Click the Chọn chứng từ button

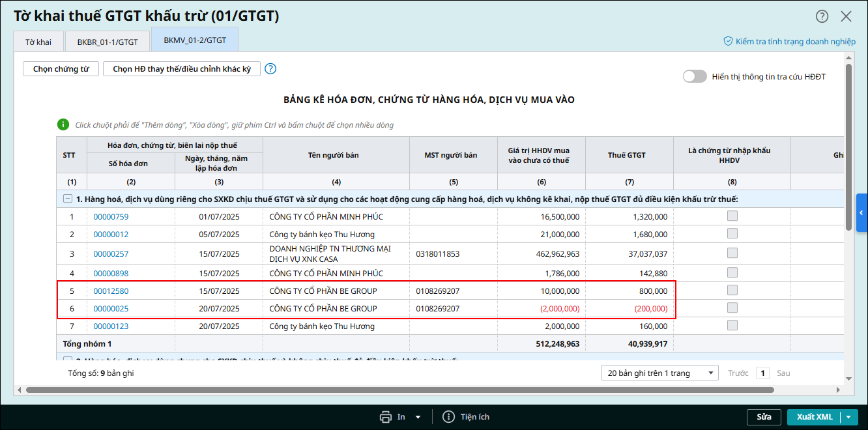(x=61, y=69)
